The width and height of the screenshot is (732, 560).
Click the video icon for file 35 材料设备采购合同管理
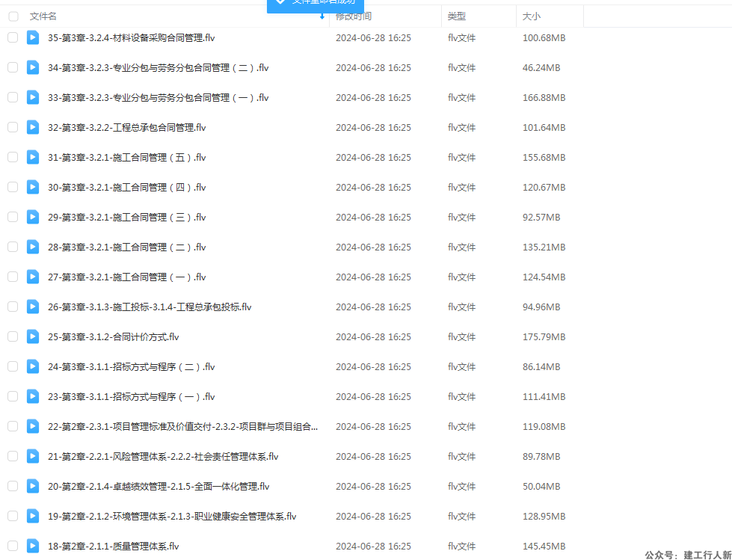pos(33,37)
